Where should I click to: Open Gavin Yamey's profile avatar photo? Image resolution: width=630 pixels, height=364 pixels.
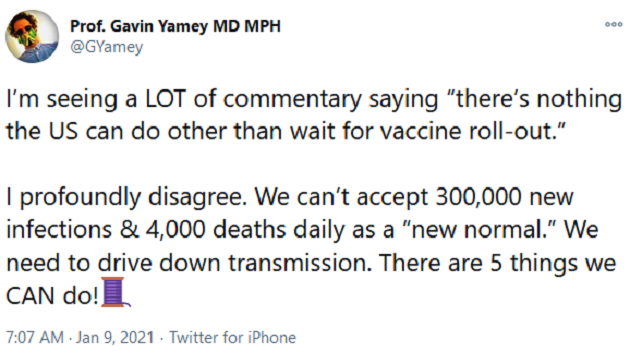[x=32, y=36]
